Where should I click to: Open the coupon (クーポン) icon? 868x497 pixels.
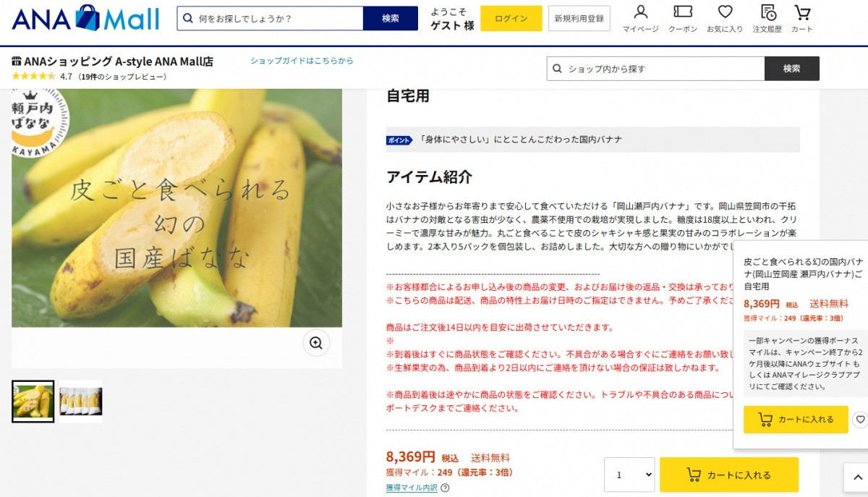click(682, 18)
